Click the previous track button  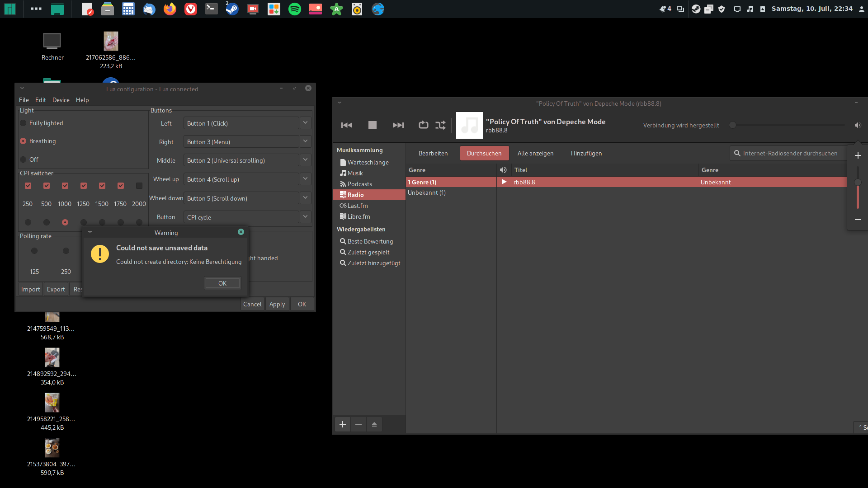tap(347, 125)
